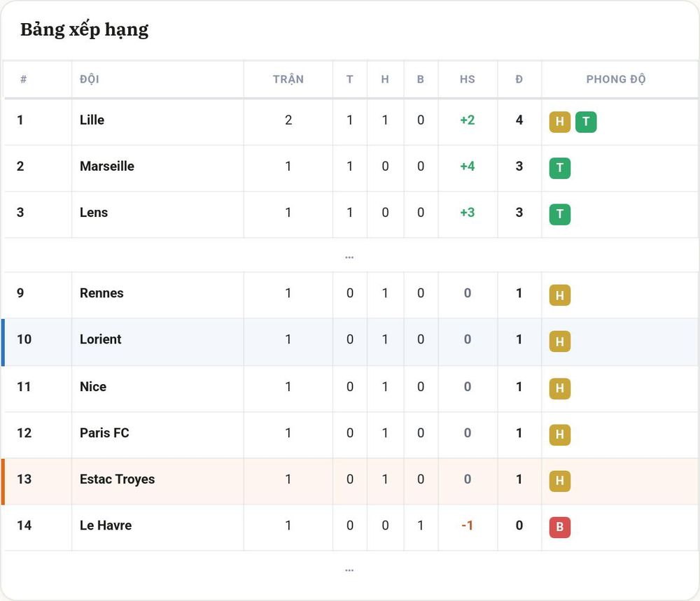Click the TRẬN column header

288,80
